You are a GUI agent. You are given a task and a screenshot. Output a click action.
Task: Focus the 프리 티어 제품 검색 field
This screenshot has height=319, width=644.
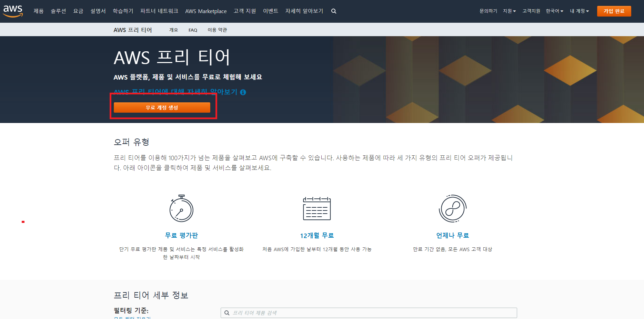coord(369,313)
